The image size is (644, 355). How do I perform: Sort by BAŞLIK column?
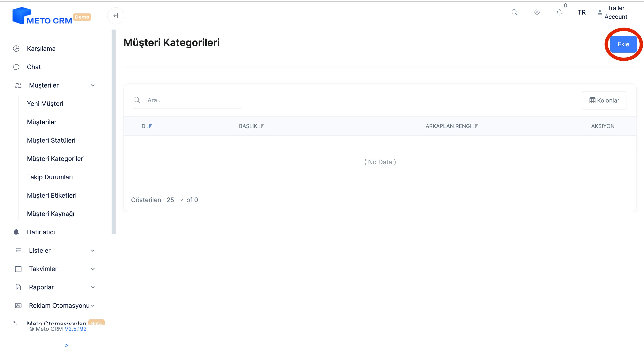point(251,126)
